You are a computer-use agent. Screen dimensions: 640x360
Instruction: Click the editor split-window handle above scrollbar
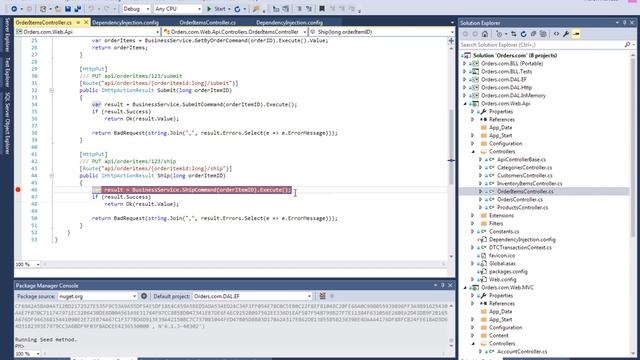[x=451, y=41]
